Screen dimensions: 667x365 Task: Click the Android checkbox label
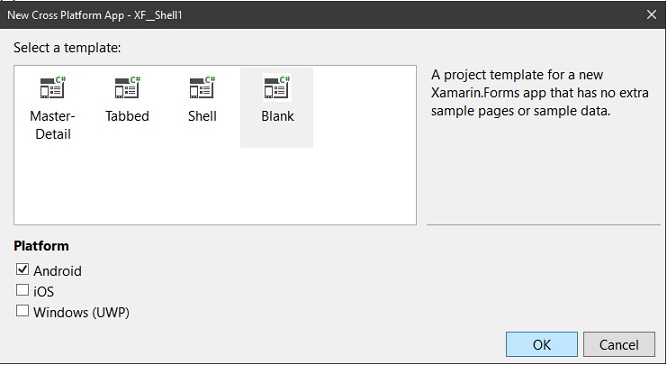point(57,271)
